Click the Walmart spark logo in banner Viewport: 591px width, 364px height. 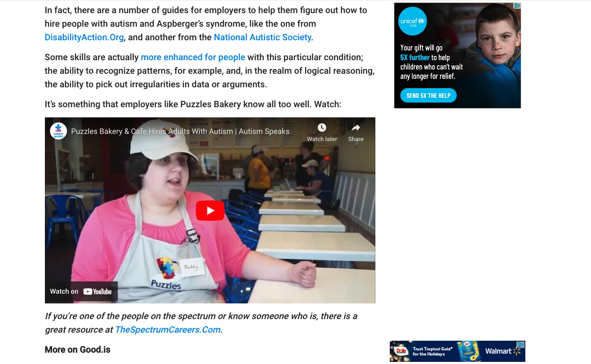[517, 351]
